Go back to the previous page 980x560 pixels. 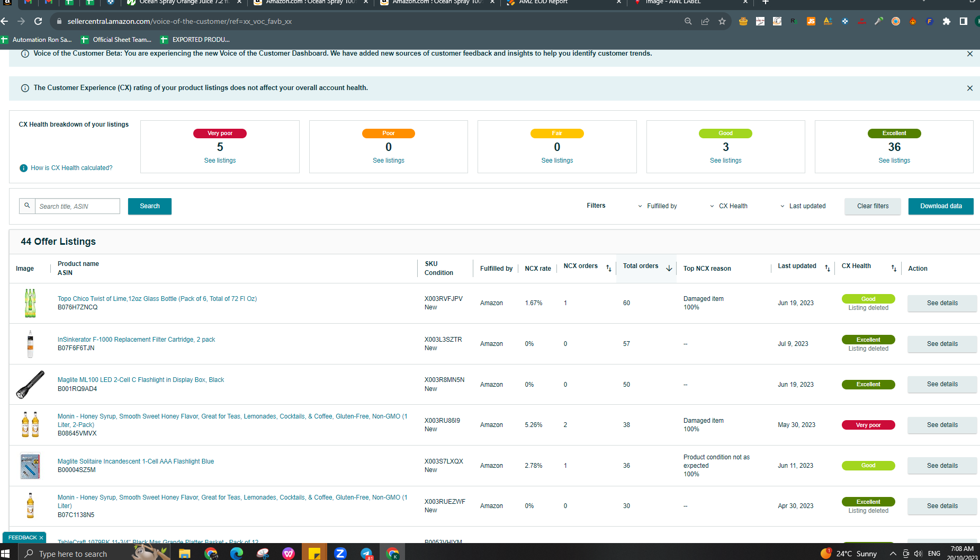[x=5, y=21]
